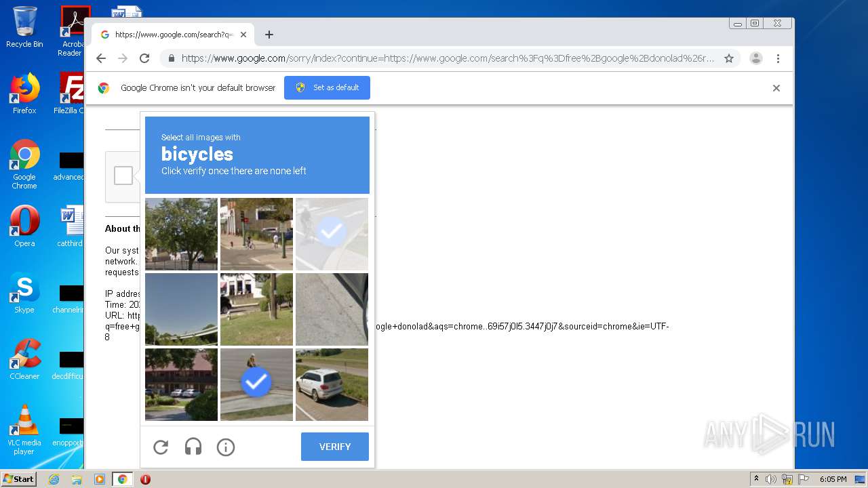Click the Chrome address bar URL
The image size is (868, 488).
click(448, 58)
